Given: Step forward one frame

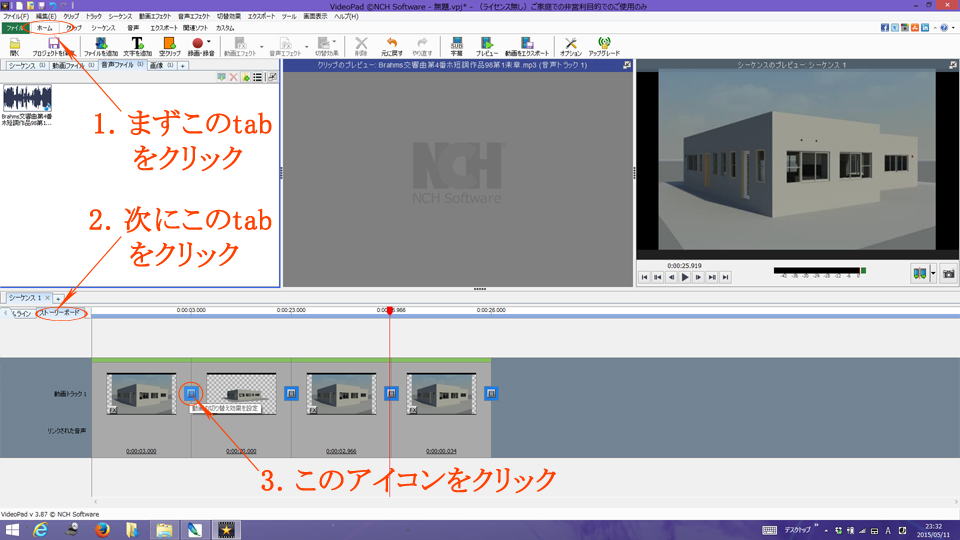Looking at the screenshot, I should tap(698, 277).
